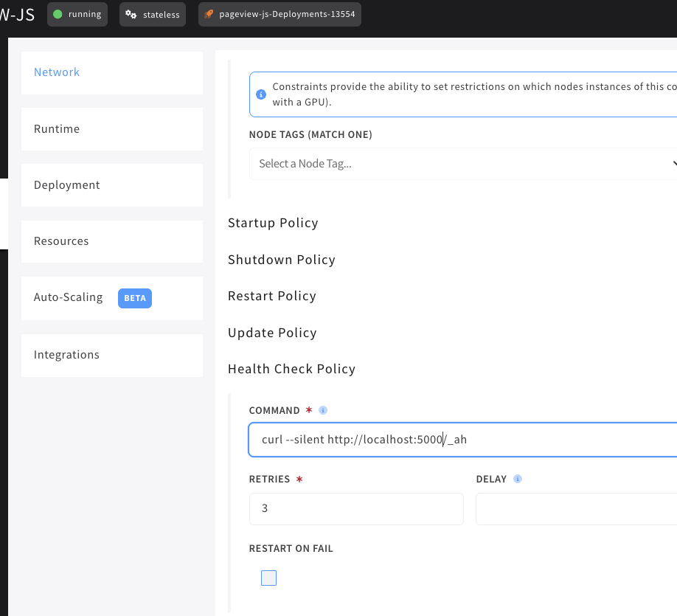Click the info icon next to COMMAND
677x616 pixels.
[323, 410]
